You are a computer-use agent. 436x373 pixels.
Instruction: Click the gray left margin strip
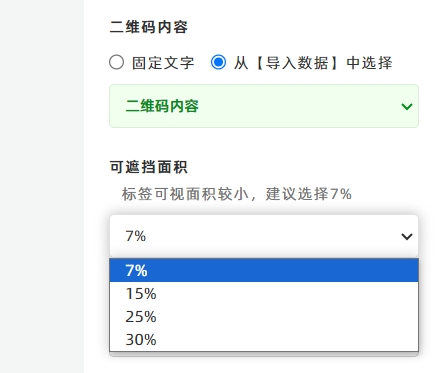42,186
